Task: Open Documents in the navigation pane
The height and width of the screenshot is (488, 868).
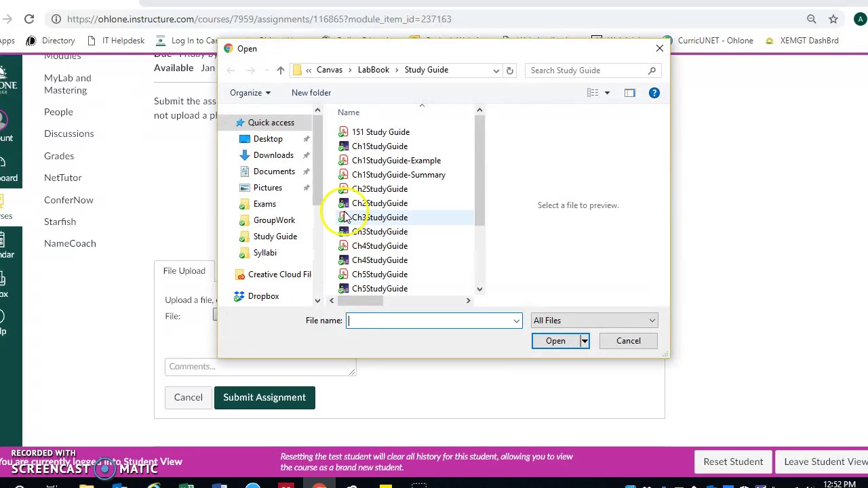Action: coord(274,171)
